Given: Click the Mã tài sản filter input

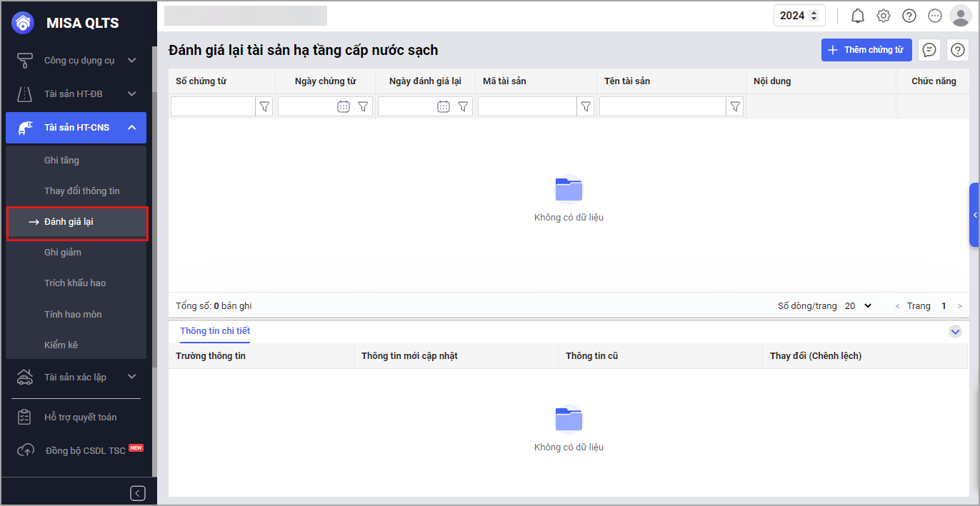Looking at the screenshot, I should coord(527,106).
